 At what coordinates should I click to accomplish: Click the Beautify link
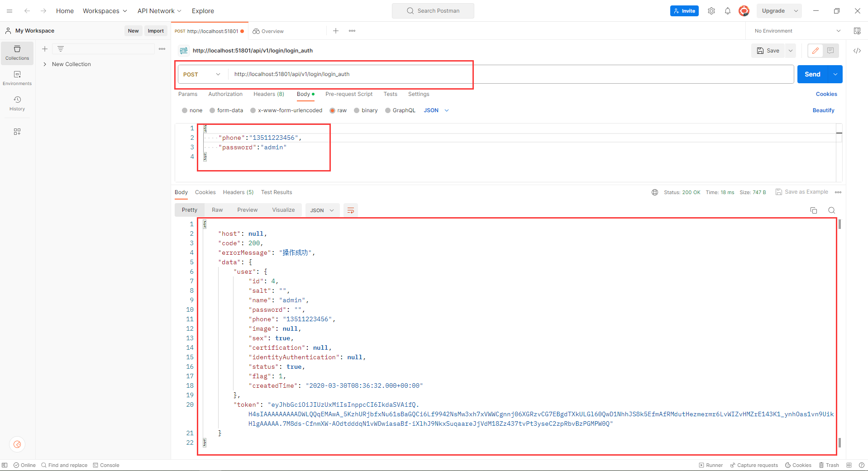click(x=823, y=110)
